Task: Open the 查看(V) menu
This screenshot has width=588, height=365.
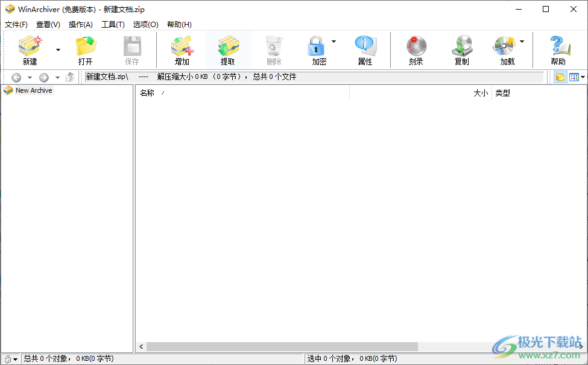Action: 48,25
